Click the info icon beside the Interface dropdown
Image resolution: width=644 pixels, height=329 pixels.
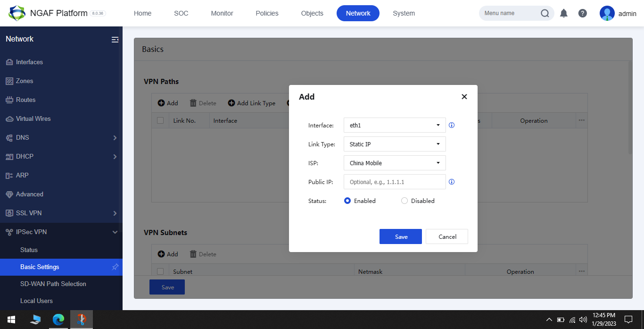451,125
